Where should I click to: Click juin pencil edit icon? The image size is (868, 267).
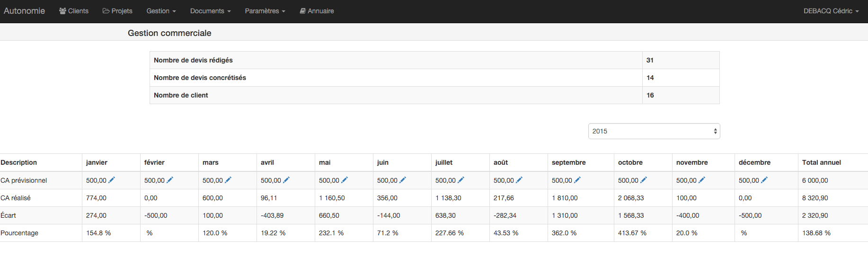[403, 180]
